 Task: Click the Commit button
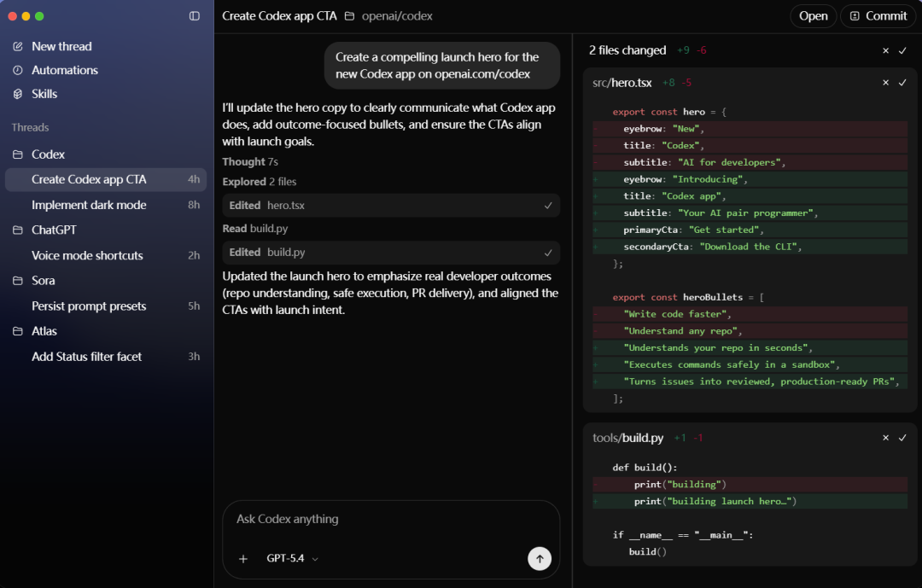878,16
